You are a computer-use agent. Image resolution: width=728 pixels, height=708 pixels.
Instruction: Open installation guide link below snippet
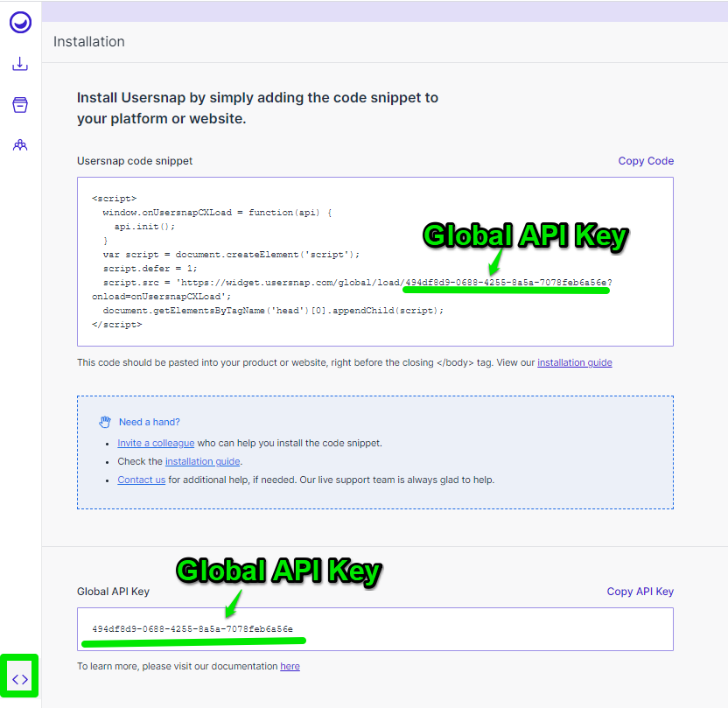(575, 362)
